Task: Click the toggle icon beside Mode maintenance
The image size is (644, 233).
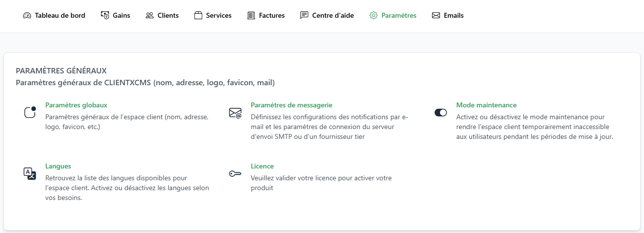Action: pos(440,112)
